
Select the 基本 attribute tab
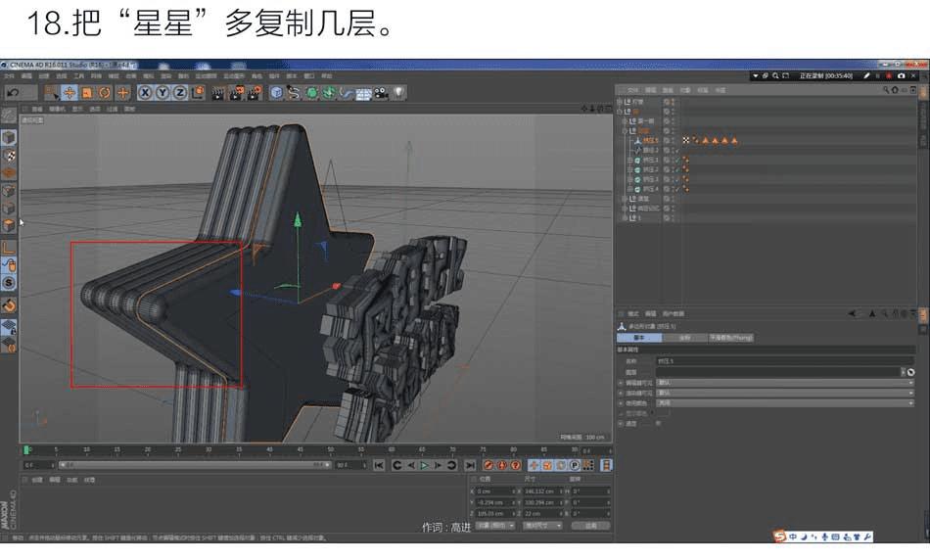click(639, 338)
